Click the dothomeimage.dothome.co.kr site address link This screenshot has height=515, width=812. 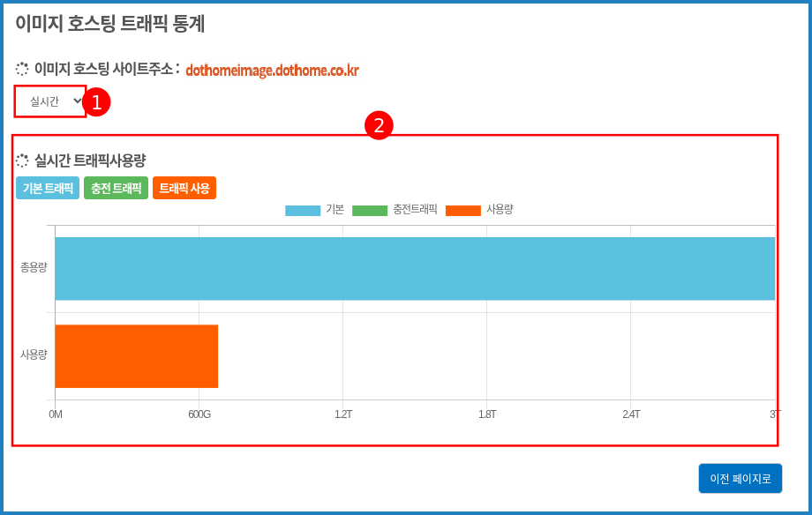click(x=272, y=71)
